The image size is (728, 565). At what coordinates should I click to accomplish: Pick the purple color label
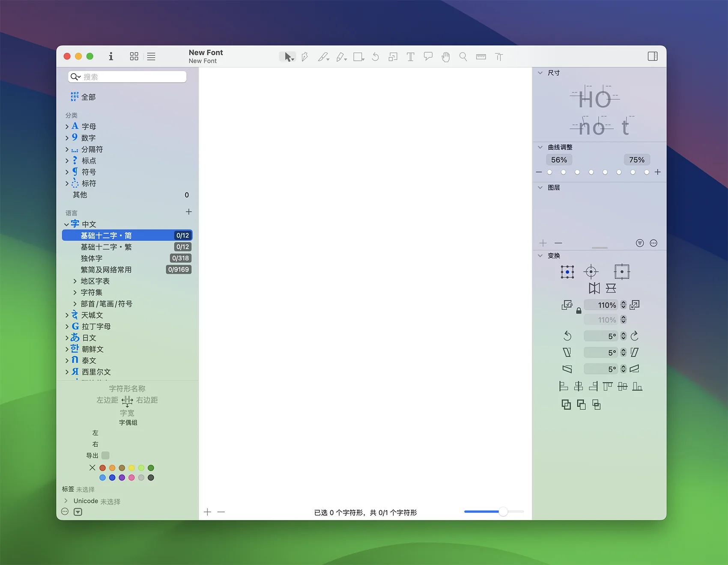click(122, 478)
